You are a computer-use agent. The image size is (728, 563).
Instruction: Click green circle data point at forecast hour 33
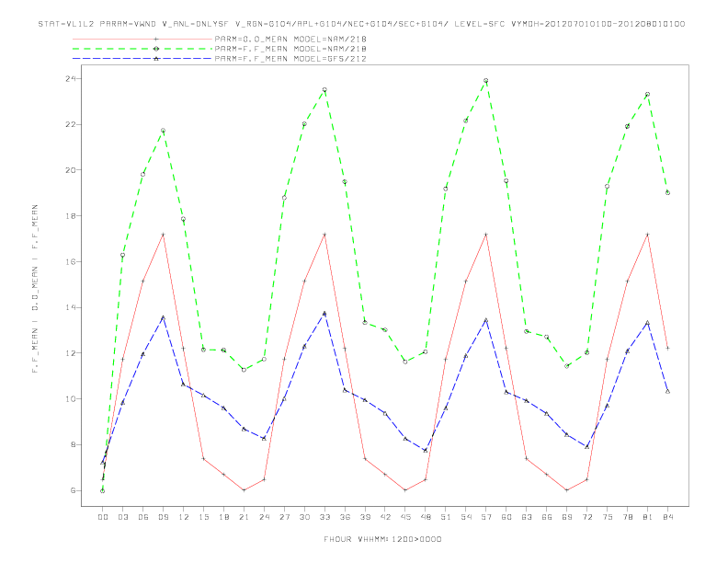[324, 89]
